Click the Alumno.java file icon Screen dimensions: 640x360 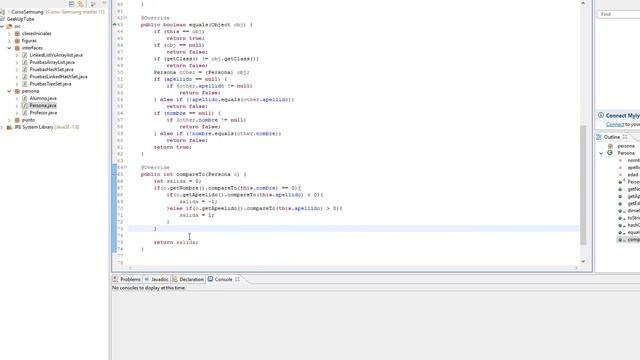pos(24,98)
